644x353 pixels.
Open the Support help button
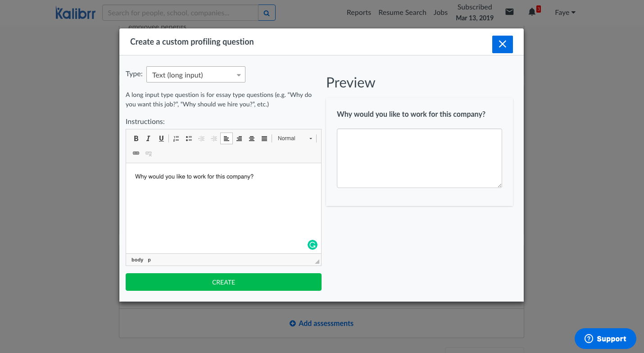[605, 339]
